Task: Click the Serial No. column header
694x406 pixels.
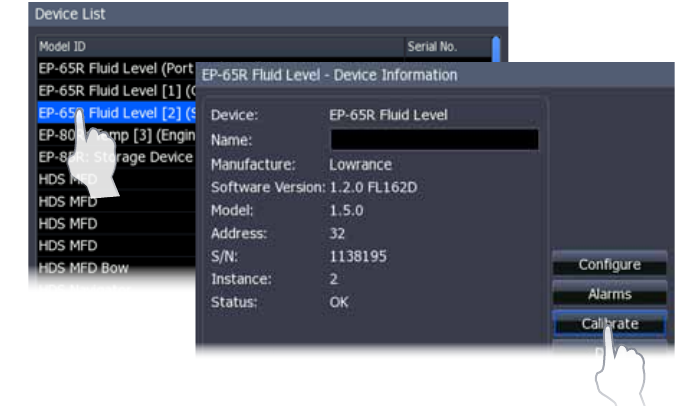Action: 448,46
